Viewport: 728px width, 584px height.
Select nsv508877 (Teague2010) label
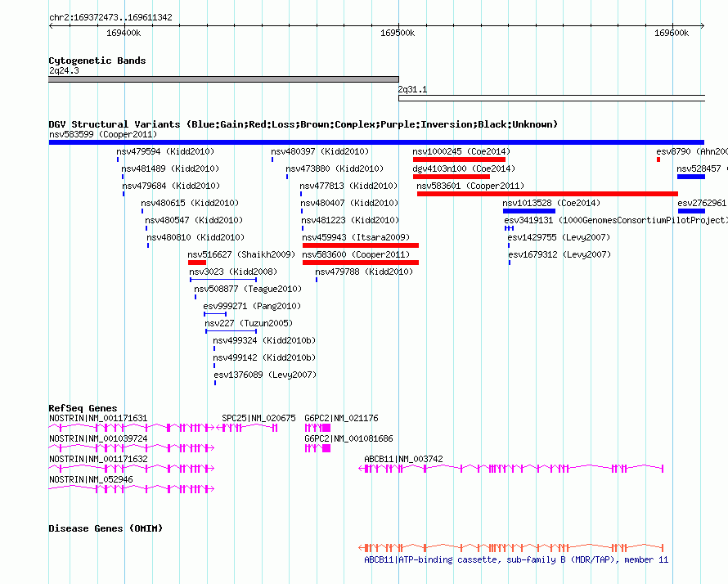pos(248,289)
